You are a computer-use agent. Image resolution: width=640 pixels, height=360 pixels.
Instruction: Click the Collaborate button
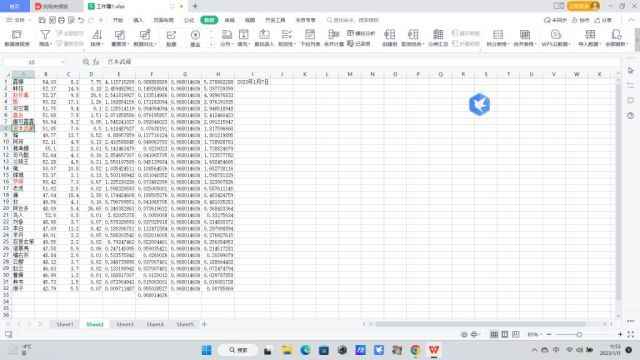580,20
